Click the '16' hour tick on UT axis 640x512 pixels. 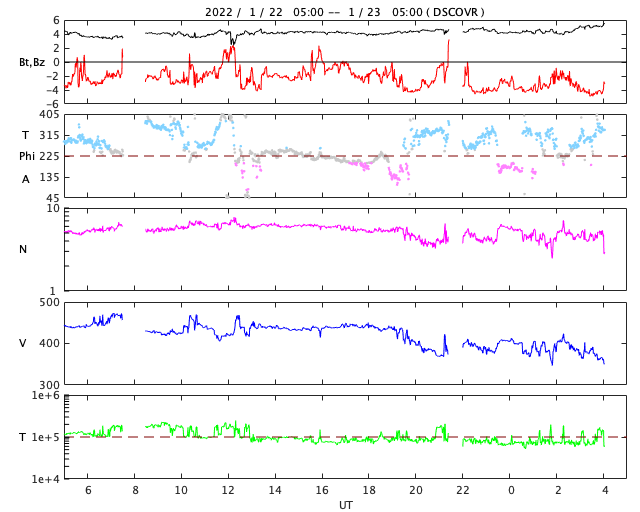322,490
